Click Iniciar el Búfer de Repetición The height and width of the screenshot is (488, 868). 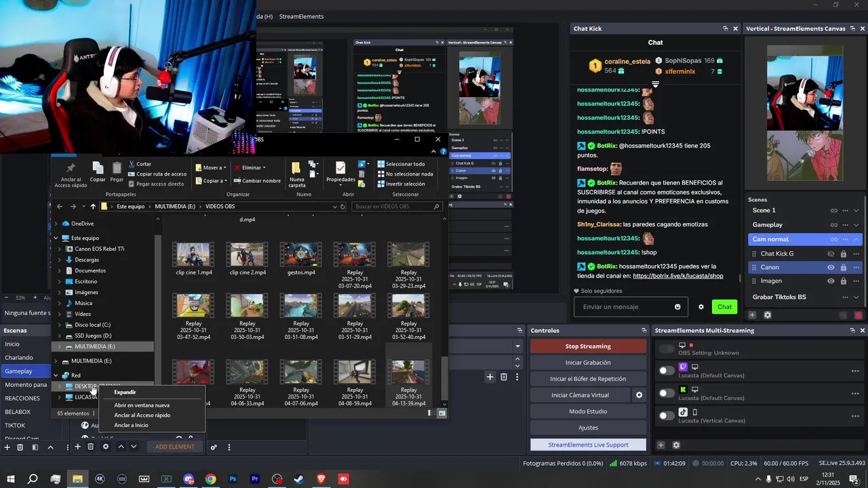coord(588,379)
